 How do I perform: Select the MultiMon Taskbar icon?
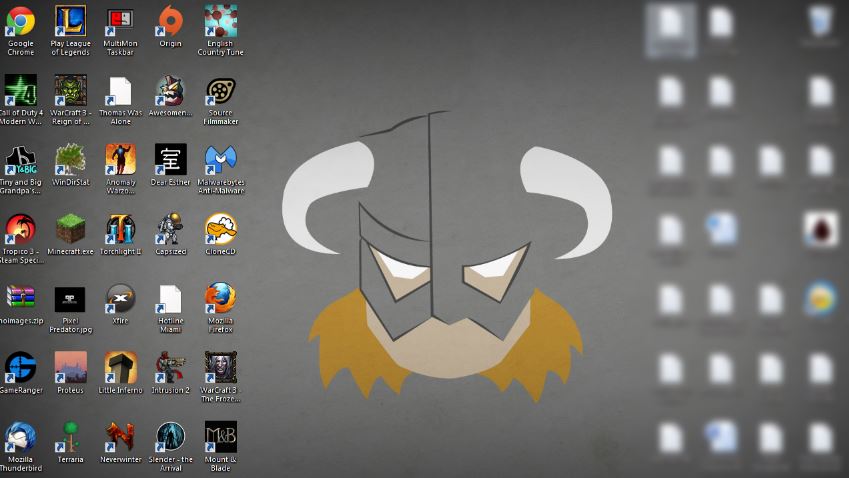tap(120, 21)
